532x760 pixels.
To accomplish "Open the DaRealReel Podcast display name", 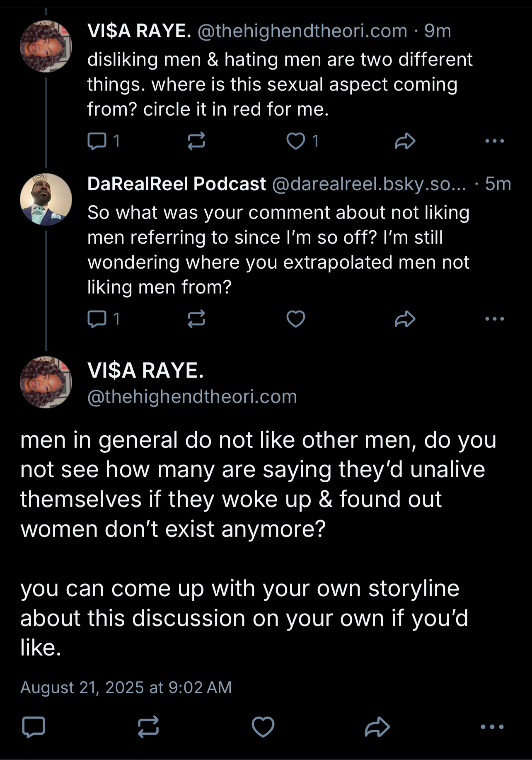I will [177, 184].
